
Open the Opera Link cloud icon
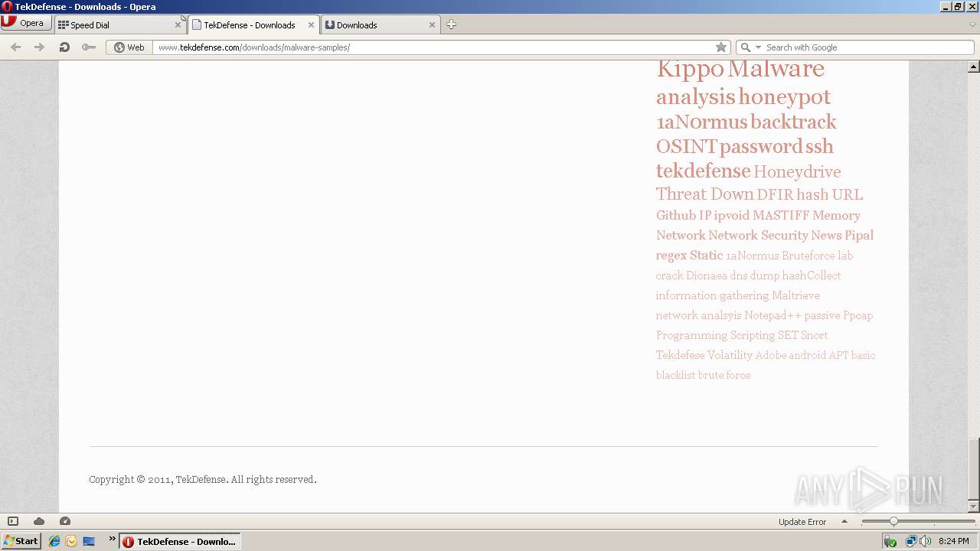[x=38, y=521]
